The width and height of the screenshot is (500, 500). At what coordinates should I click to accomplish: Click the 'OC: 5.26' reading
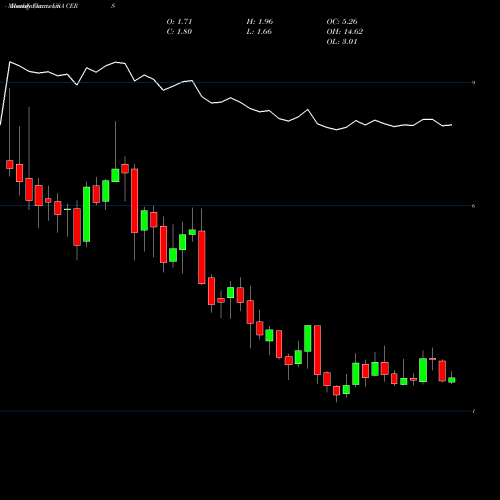coord(342,22)
